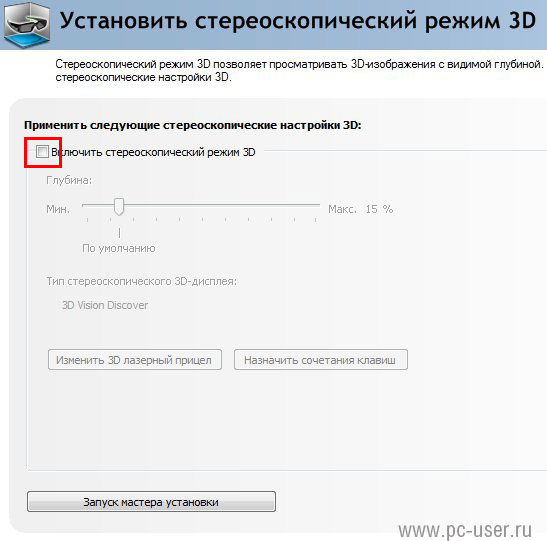Click the 'Макс.' label of depth slider
The width and height of the screenshot is (547, 541).
(x=342, y=209)
